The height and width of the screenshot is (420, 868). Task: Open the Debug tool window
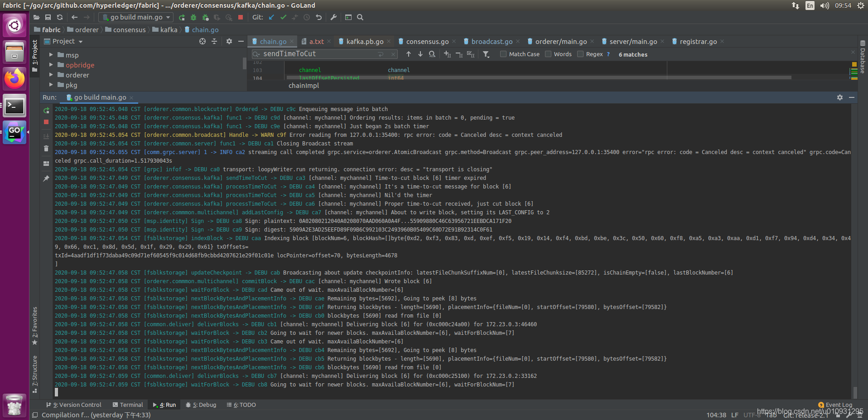201,405
